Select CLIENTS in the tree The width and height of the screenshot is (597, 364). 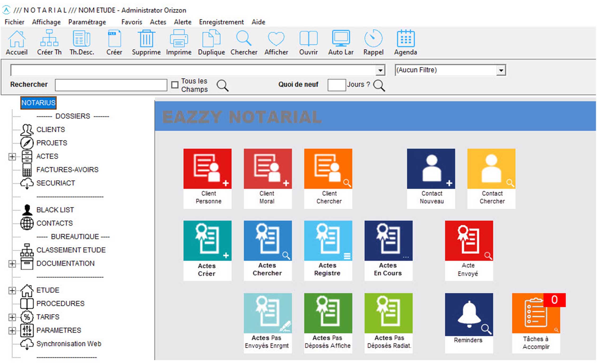tap(50, 129)
